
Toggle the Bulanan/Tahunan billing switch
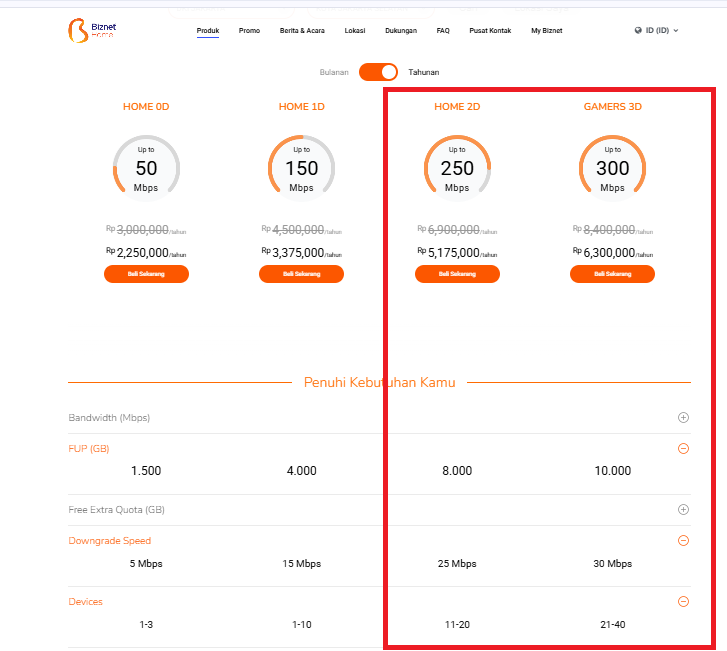(x=378, y=72)
